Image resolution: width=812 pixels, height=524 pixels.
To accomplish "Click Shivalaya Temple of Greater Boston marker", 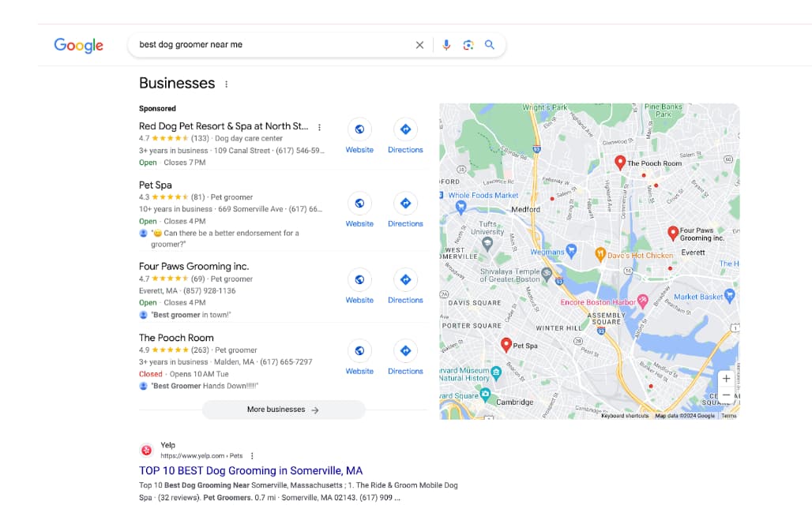I will [547, 274].
